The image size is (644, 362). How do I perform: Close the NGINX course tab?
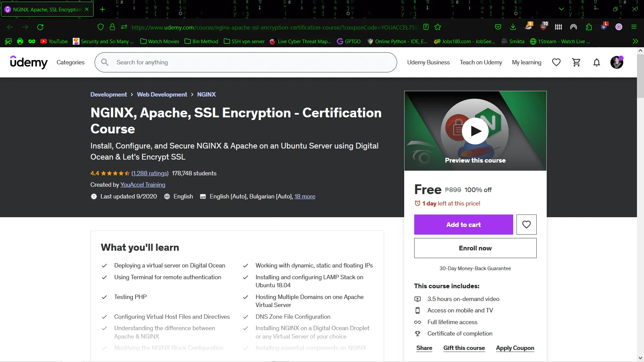pyautogui.click(x=87, y=9)
